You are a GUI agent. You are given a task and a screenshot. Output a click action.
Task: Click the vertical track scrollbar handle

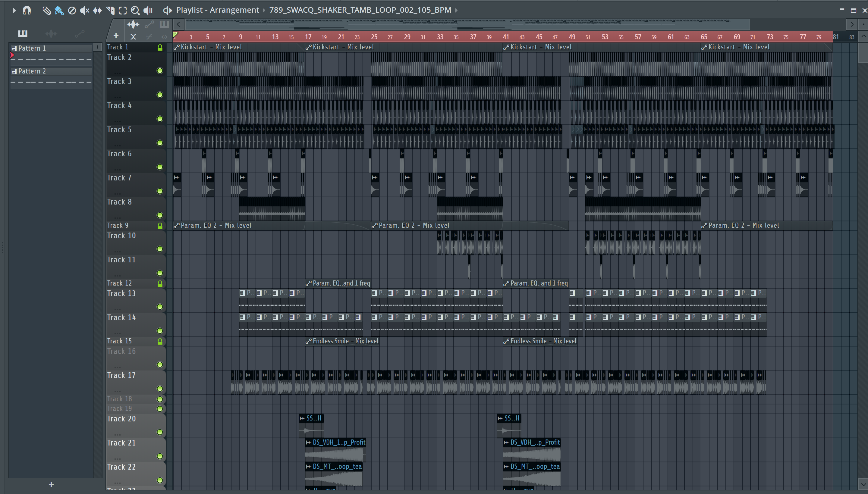click(x=863, y=52)
